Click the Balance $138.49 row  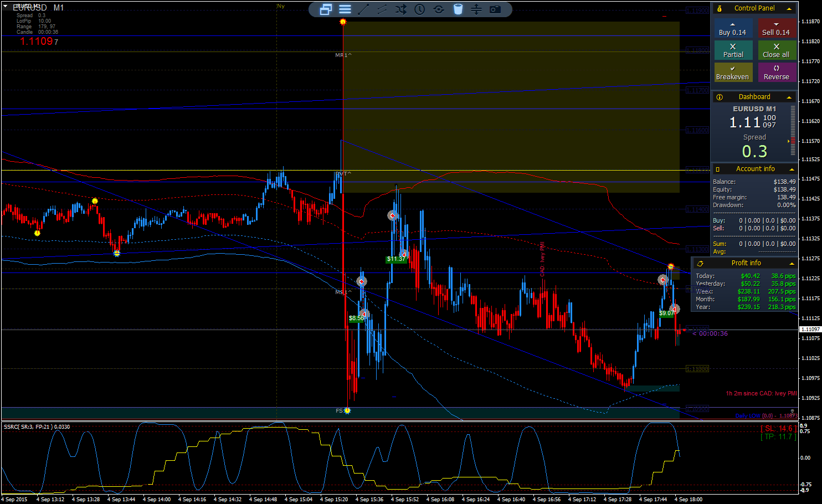754,182
